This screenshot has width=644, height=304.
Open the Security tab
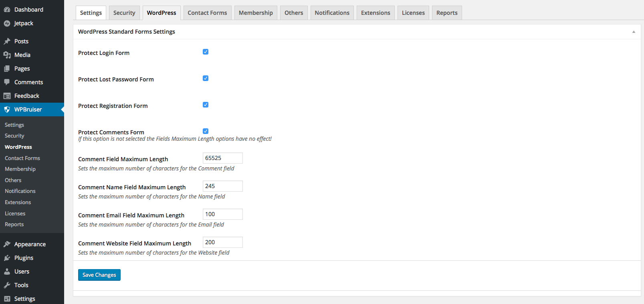(x=124, y=13)
